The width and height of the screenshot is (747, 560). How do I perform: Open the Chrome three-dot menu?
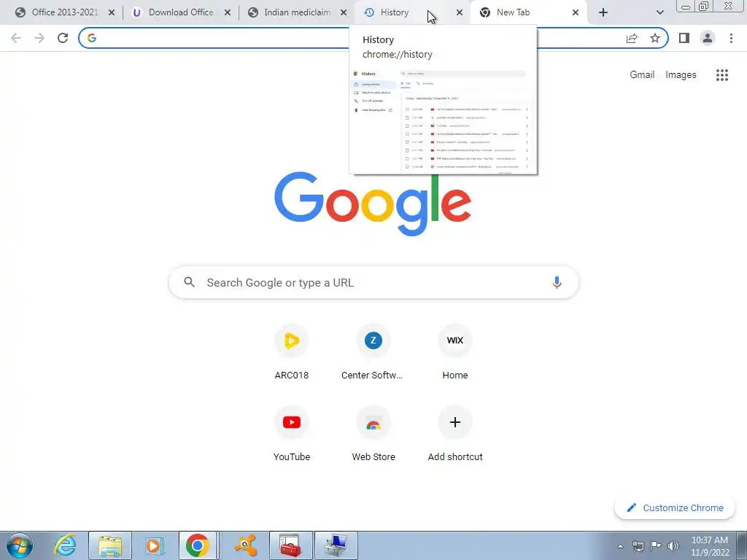[x=731, y=38]
